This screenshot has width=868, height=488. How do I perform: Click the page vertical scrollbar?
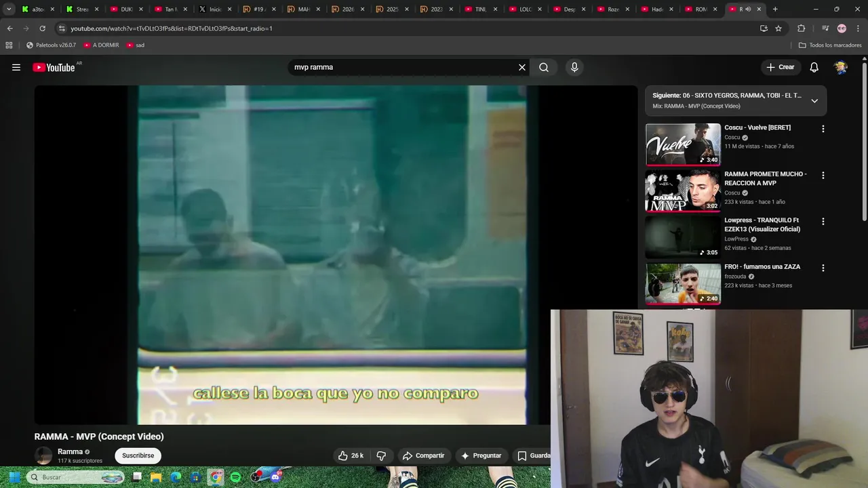coord(865,142)
